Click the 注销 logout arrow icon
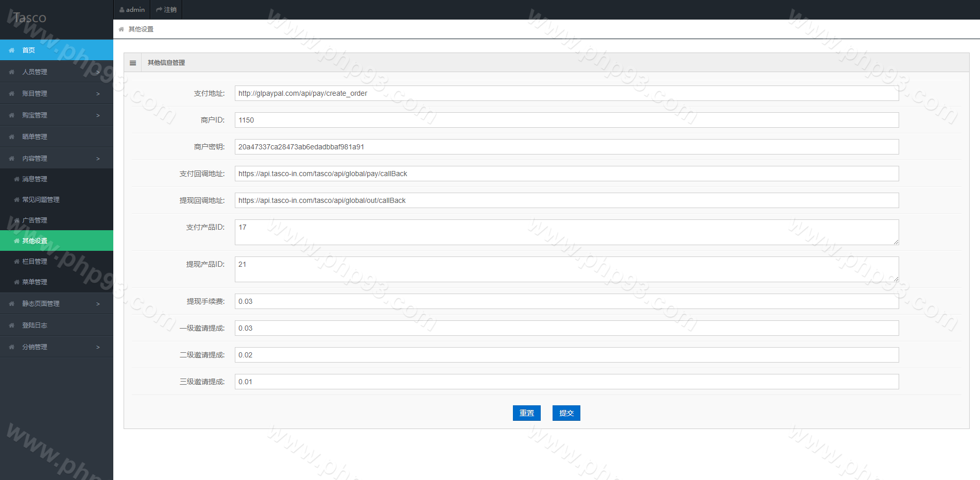Viewport: 980px width, 480px height. tap(159, 10)
